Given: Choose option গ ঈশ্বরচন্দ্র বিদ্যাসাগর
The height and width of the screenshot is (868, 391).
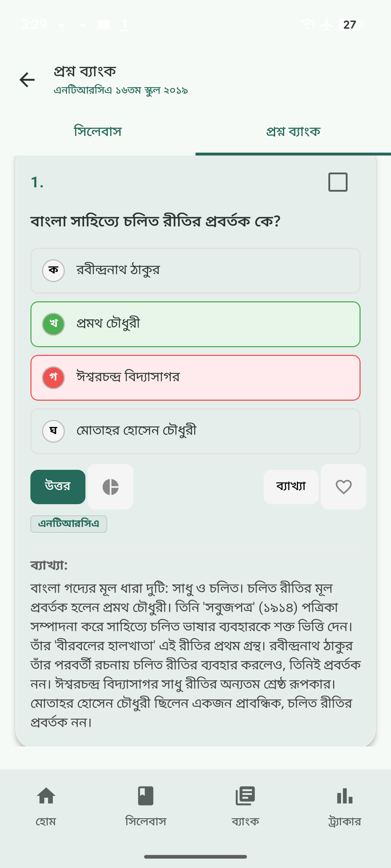Looking at the screenshot, I should 195,378.
